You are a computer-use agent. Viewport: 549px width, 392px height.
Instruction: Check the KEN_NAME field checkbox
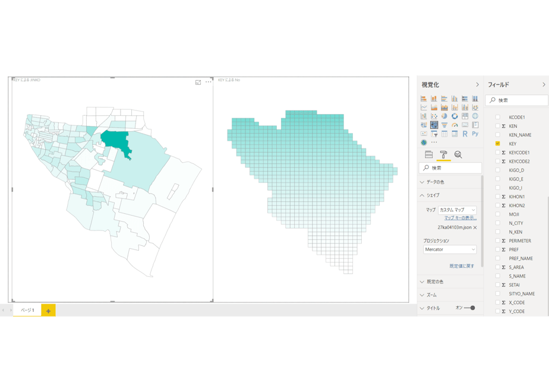497,135
